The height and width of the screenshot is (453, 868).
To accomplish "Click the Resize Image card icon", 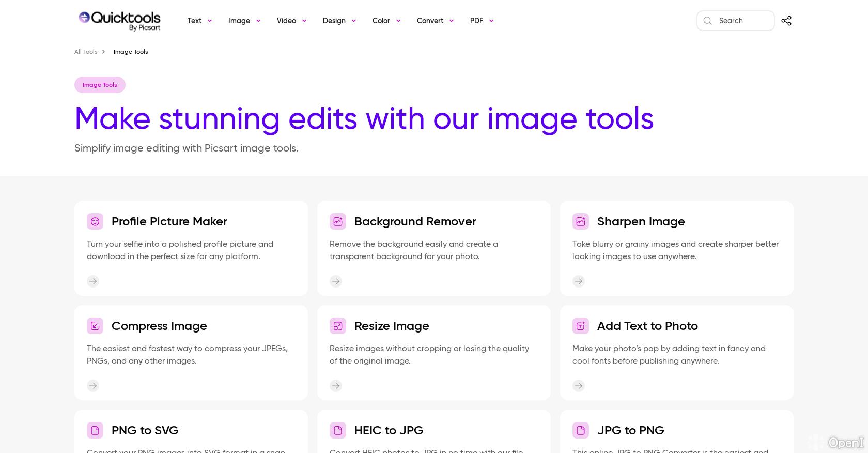I will pos(338,326).
